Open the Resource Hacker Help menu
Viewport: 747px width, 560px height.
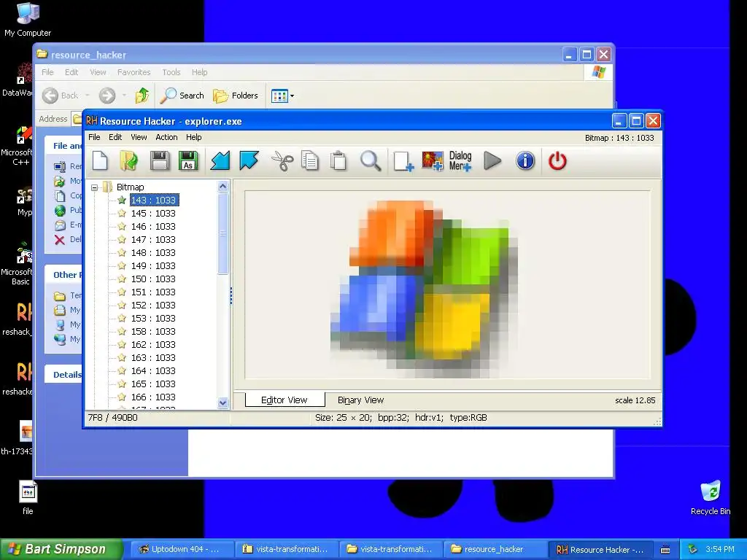click(x=194, y=137)
